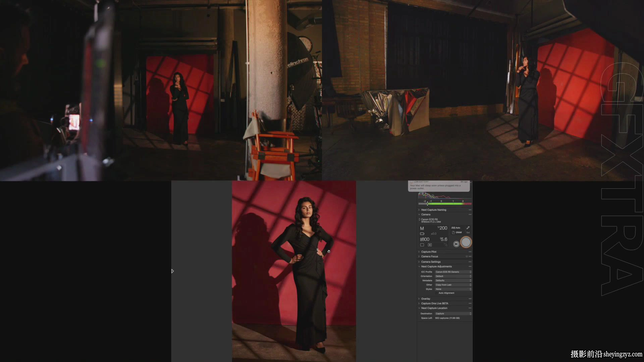Open the Other 'Copy from Last' dropdown
The height and width of the screenshot is (362, 644).
point(453,285)
